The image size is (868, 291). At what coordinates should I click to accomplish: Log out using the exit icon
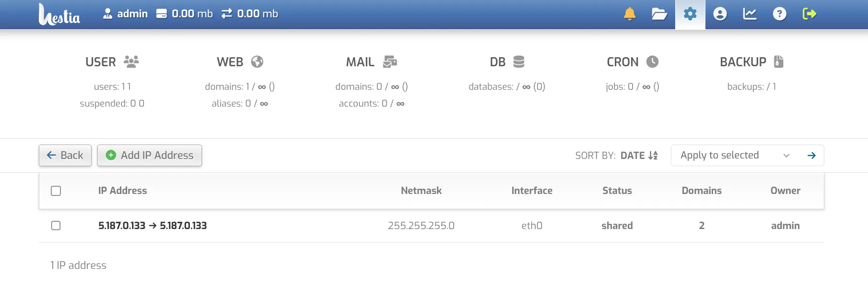809,14
